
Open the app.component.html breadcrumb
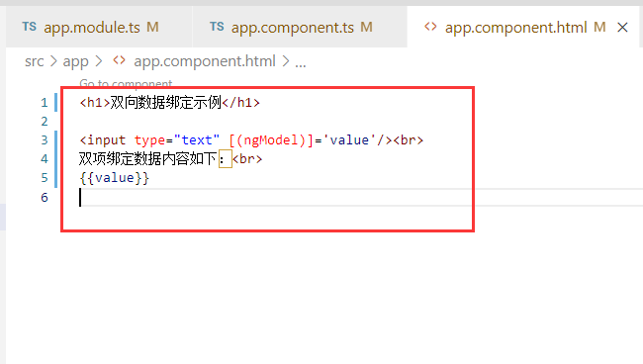pyautogui.click(x=204, y=61)
